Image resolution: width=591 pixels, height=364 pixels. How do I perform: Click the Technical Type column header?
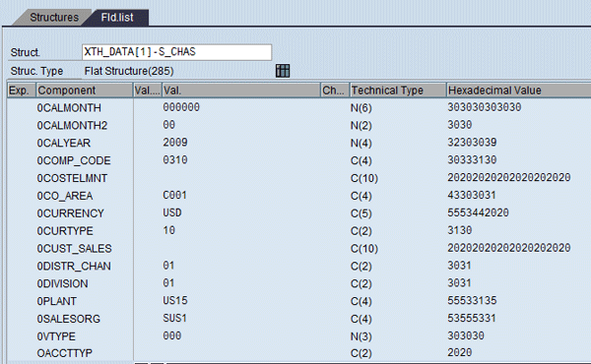pyautogui.click(x=398, y=91)
